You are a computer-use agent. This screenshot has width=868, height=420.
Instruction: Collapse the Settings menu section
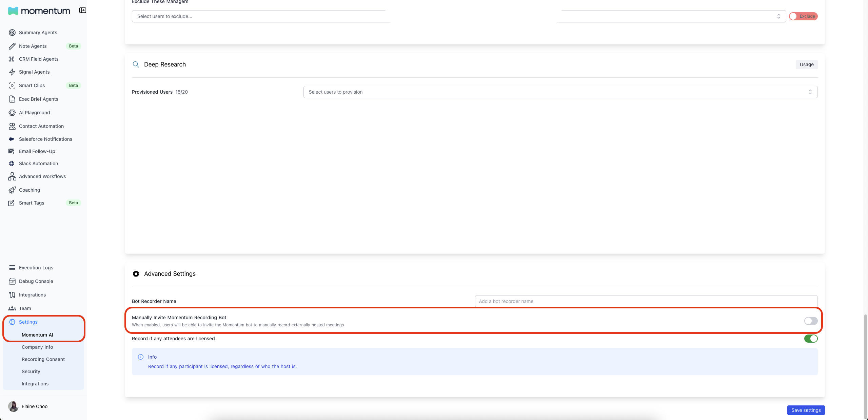click(x=28, y=322)
